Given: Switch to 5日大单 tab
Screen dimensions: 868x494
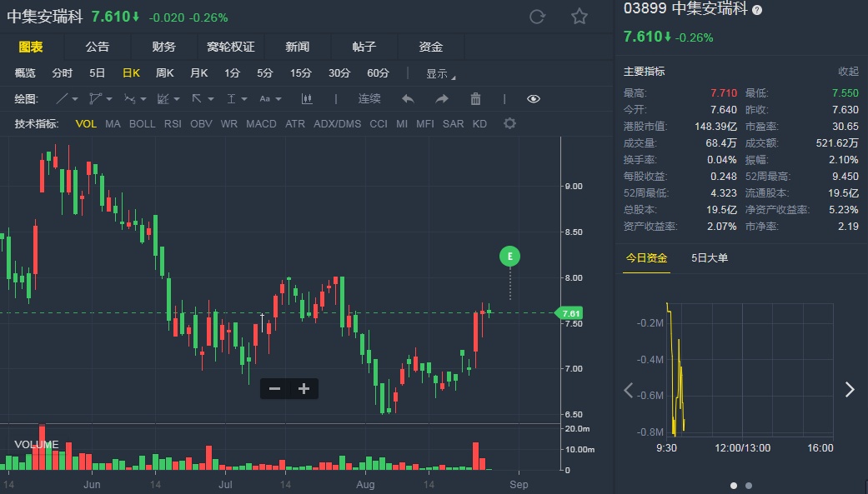Looking at the screenshot, I should click(x=709, y=257).
